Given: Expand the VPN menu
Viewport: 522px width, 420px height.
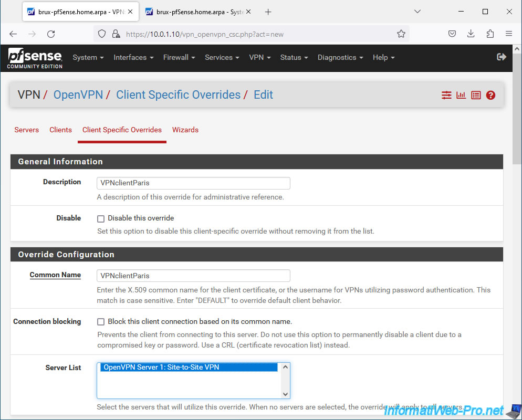Looking at the screenshot, I should pyautogui.click(x=259, y=58).
